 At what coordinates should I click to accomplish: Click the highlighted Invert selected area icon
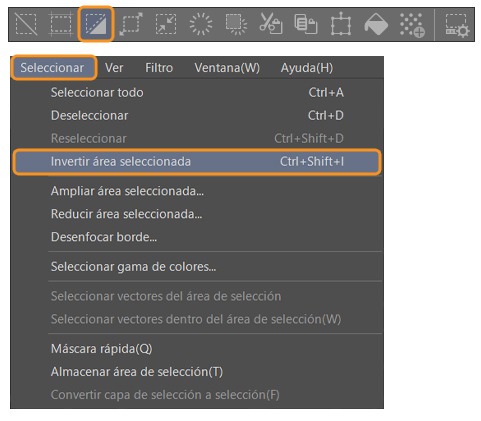point(96,24)
